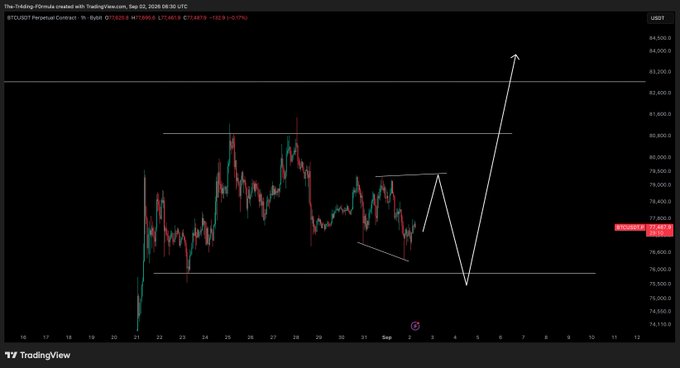
Task: Click the 74,550.0 price axis label
Action: point(660,311)
